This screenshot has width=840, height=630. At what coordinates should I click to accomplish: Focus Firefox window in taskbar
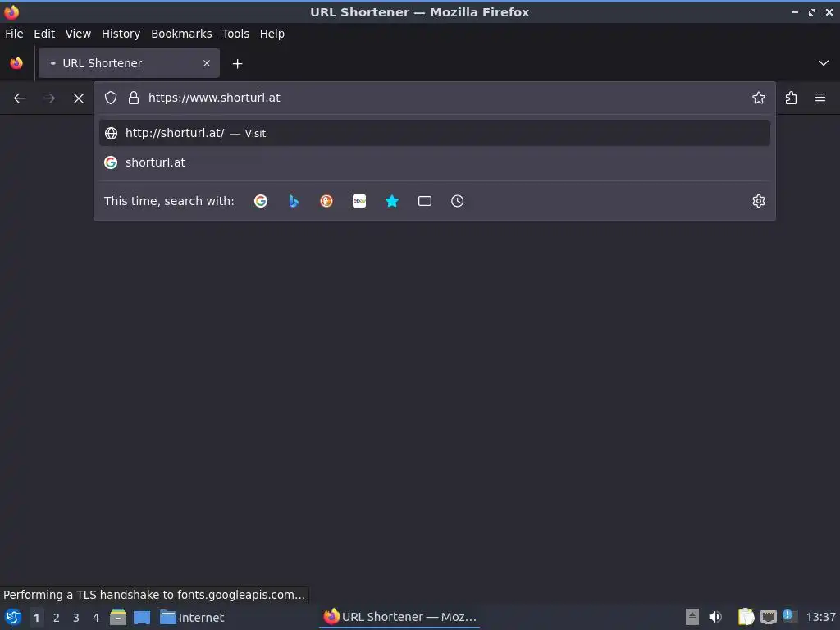[x=399, y=617]
